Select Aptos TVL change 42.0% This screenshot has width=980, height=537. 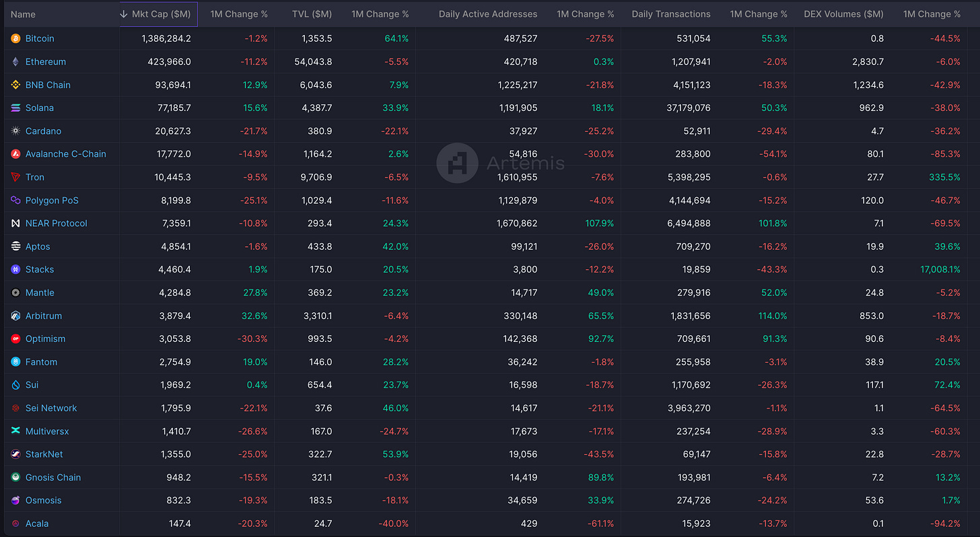click(395, 246)
